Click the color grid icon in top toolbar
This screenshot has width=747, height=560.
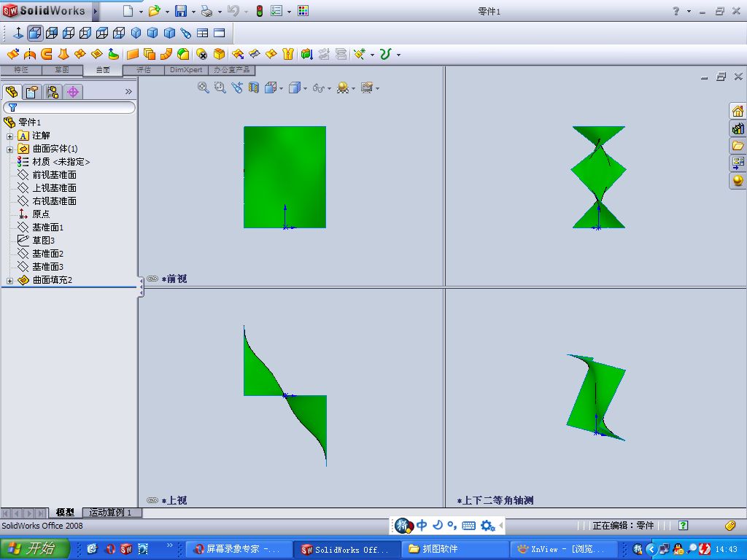(303, 11)
